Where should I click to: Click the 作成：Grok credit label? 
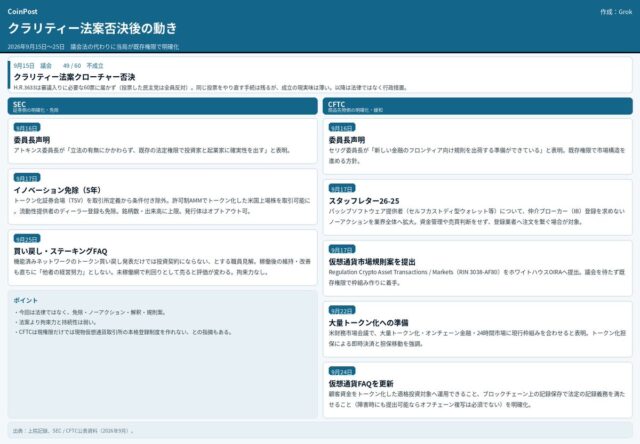[x=616, y=12]
